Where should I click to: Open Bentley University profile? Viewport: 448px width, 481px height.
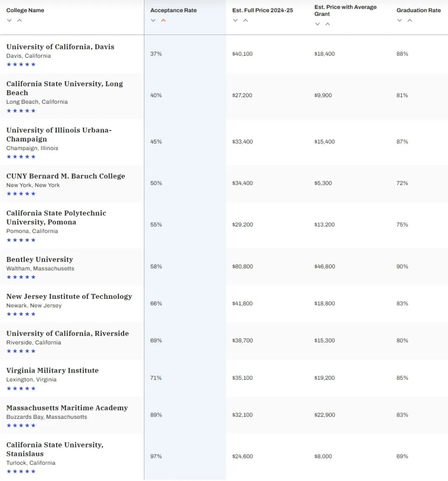(x=40, y=259)
